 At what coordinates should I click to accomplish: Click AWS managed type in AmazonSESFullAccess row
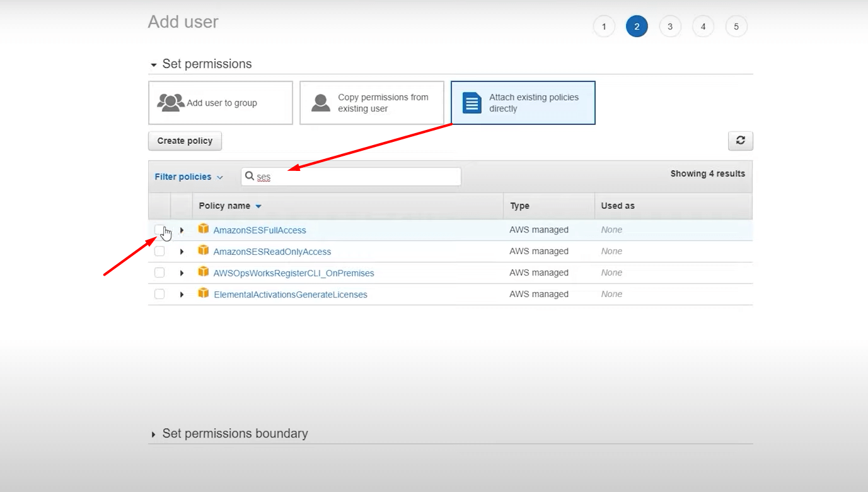(x=539, y=230)
